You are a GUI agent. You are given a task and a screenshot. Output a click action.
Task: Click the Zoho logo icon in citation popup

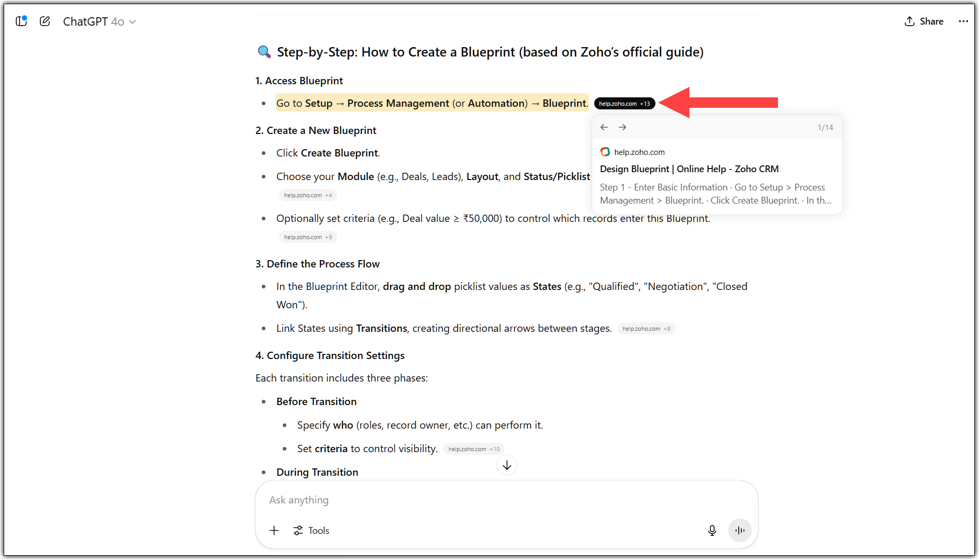[605, 152]
